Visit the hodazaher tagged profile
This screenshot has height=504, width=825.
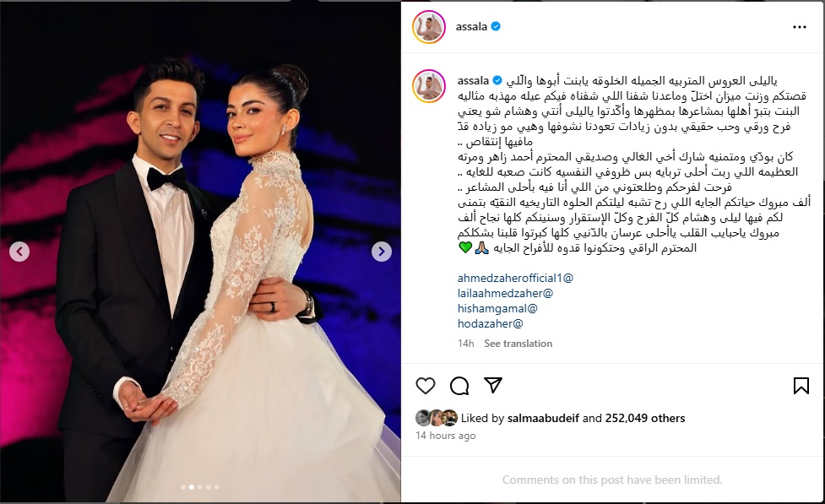click(x=490, y=323)
